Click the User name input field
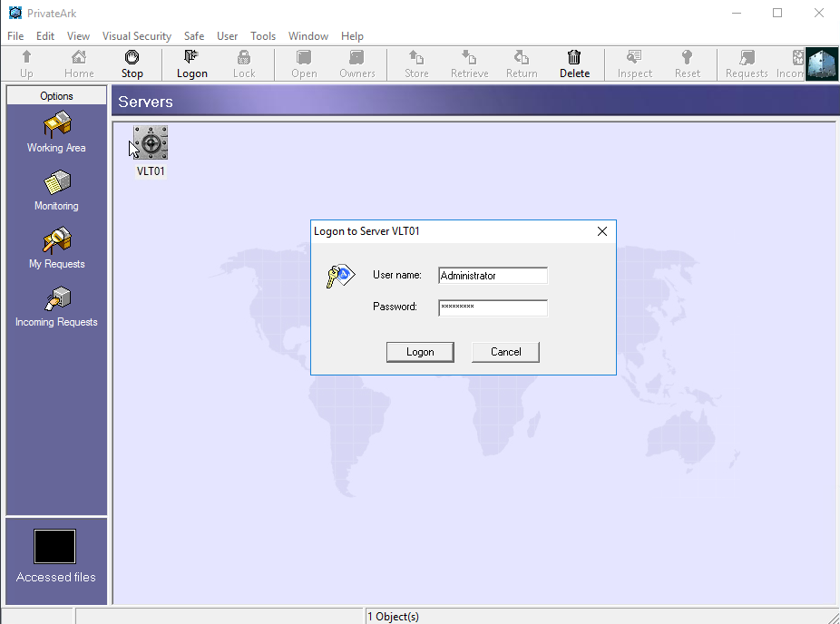This screenshot has width=840, height=624. (x=493, y=275)
